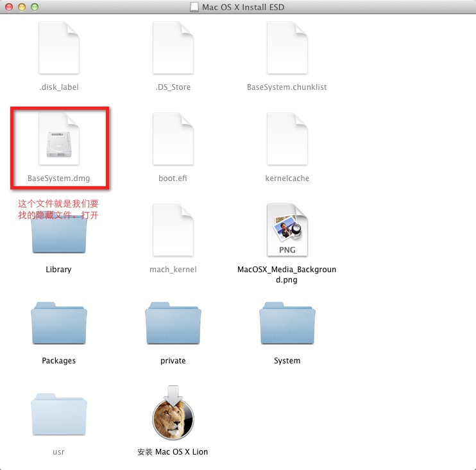Click the Library folder name
476x470 pixels.
point(58,270)
